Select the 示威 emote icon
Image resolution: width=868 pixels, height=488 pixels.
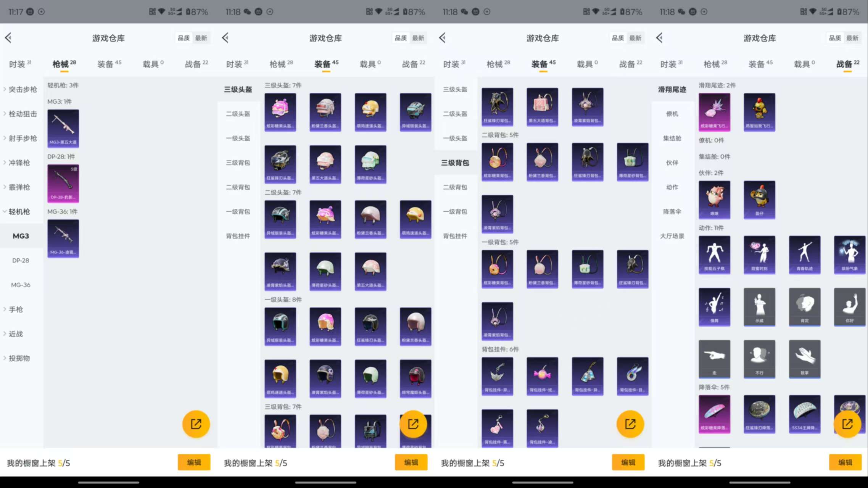click(759, 307)
